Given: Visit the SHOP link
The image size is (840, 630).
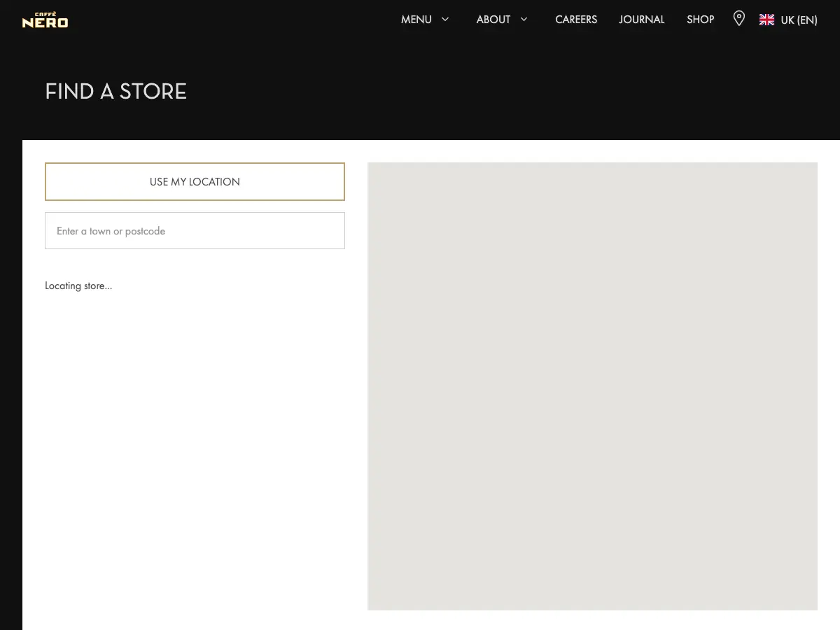Looking at the screenshot, I should (700, 20).
